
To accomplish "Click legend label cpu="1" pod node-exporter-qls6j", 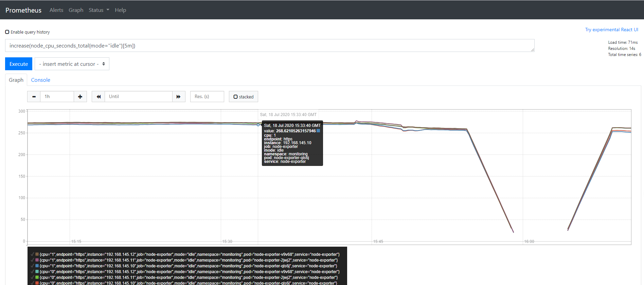I will pyautogui.click(x=189, y=266).
